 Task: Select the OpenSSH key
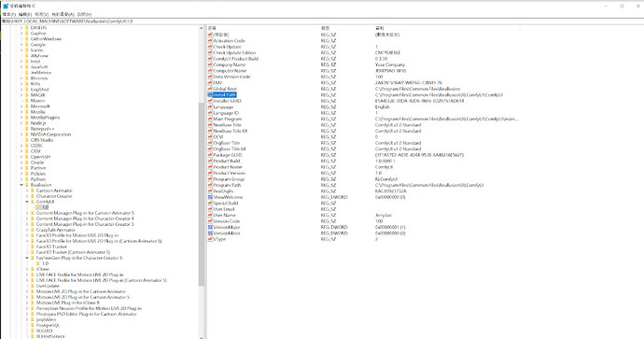pyautogui.click(x=40, y=157)
